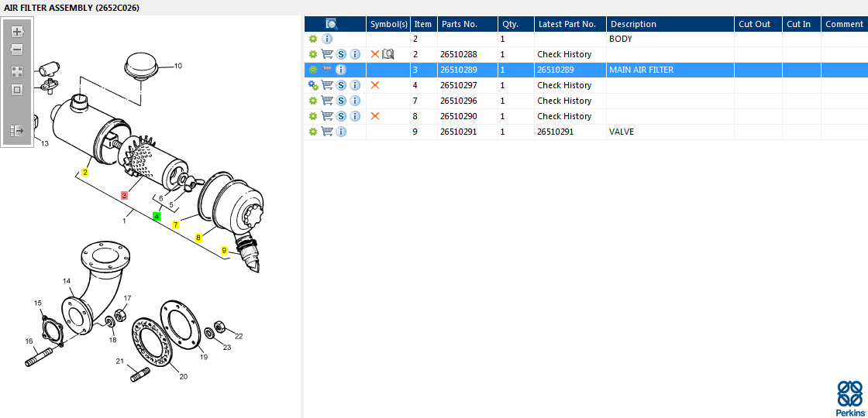The image size is (868, 418).
Task: Click the orange X symbol for 26510288
Action: coord(375,54)
